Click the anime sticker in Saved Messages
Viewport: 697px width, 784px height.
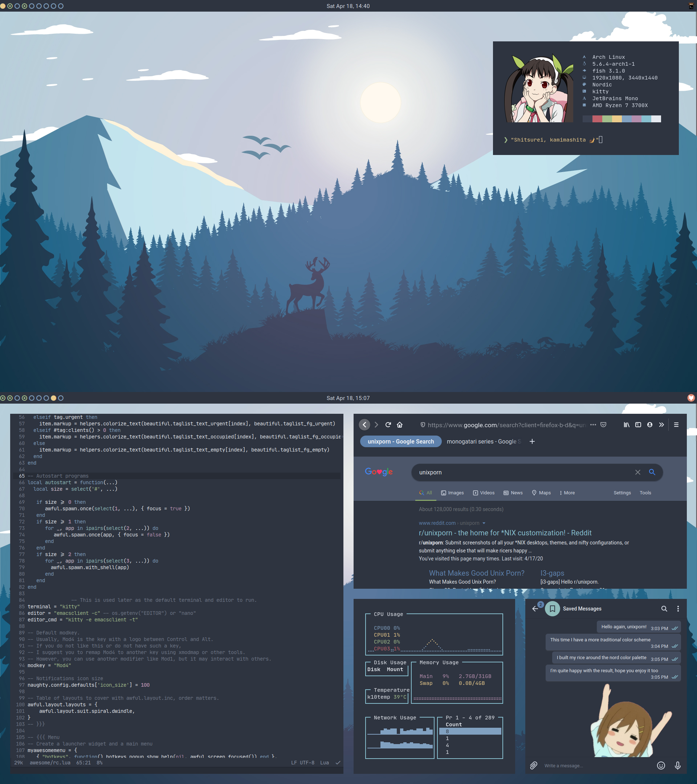631,721
